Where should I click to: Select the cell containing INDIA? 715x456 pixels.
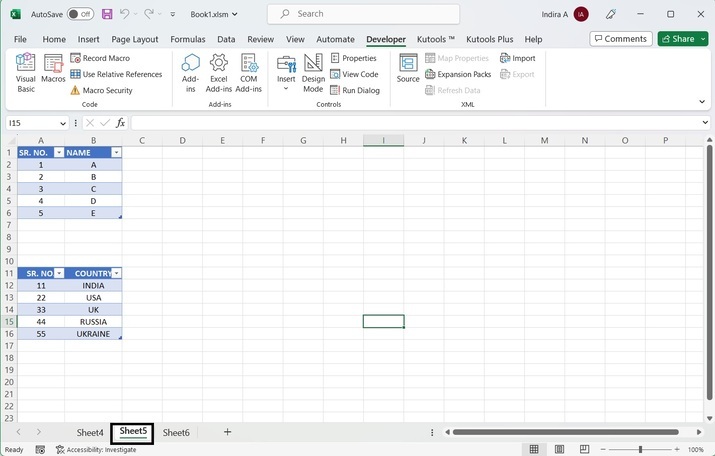[x=93, y=285]
